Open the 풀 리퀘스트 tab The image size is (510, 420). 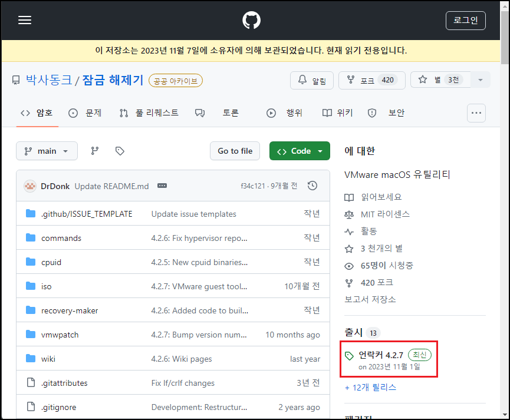149,113
